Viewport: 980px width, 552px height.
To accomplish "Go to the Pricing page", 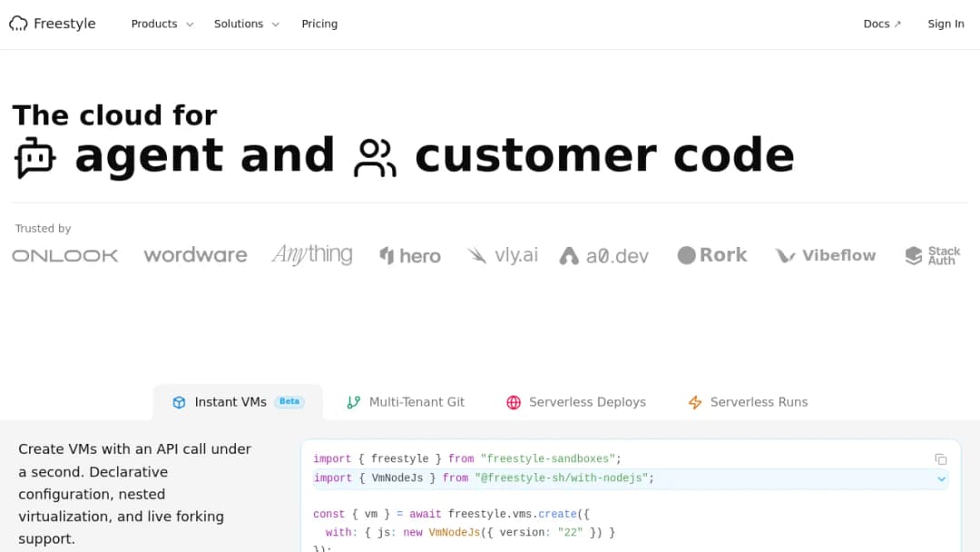I will click(x=319, y=24).
